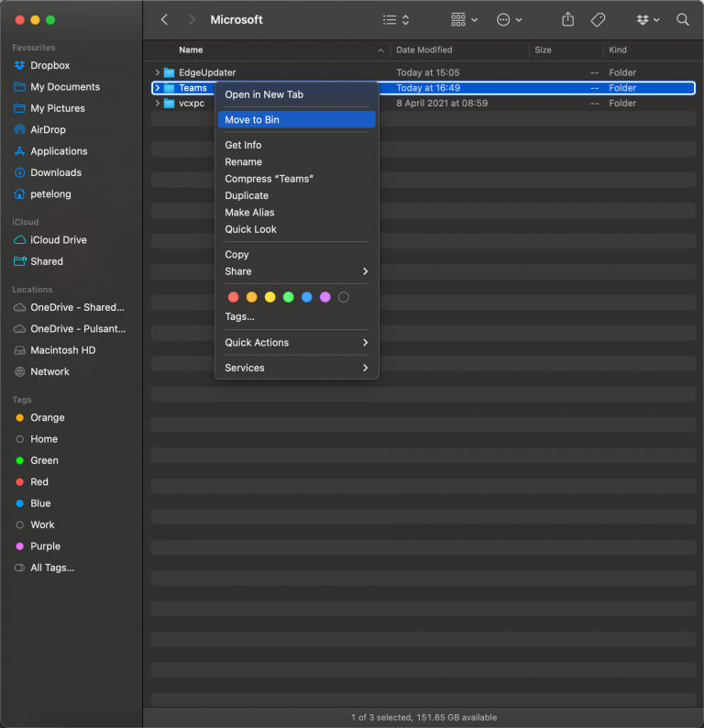Open the Services submenu

pos(297,368)
